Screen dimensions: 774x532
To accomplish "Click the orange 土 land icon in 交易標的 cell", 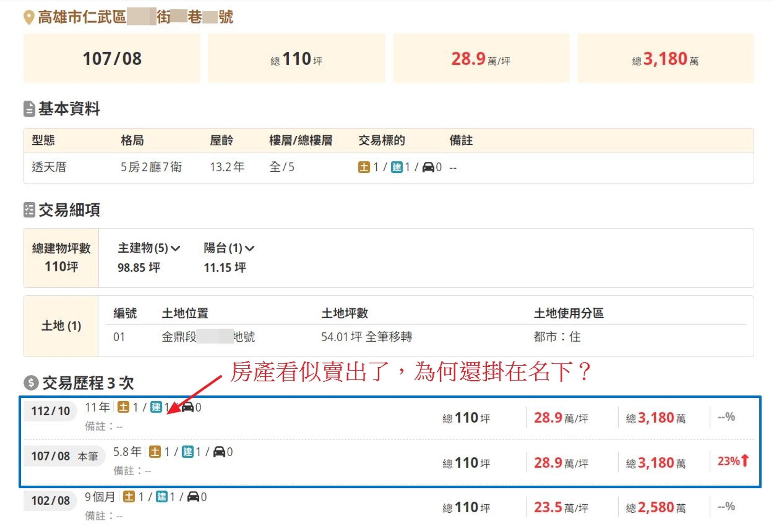I will coord(364,167).
